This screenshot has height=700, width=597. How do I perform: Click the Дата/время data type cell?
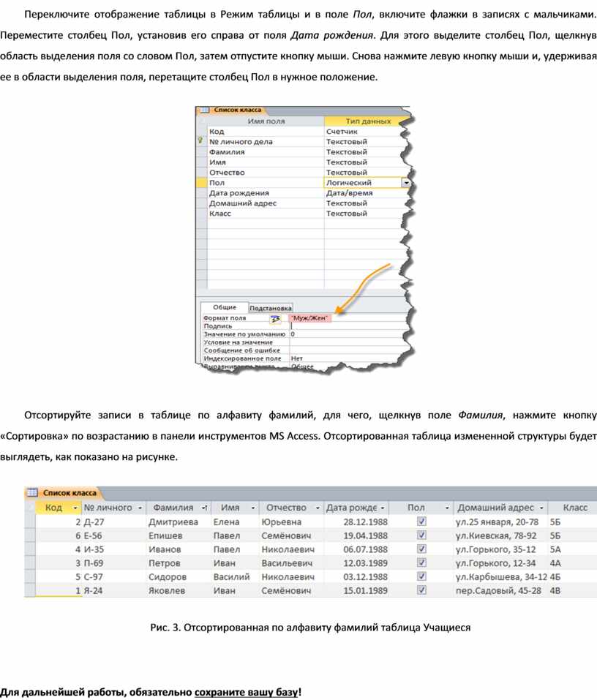(349, 193)
